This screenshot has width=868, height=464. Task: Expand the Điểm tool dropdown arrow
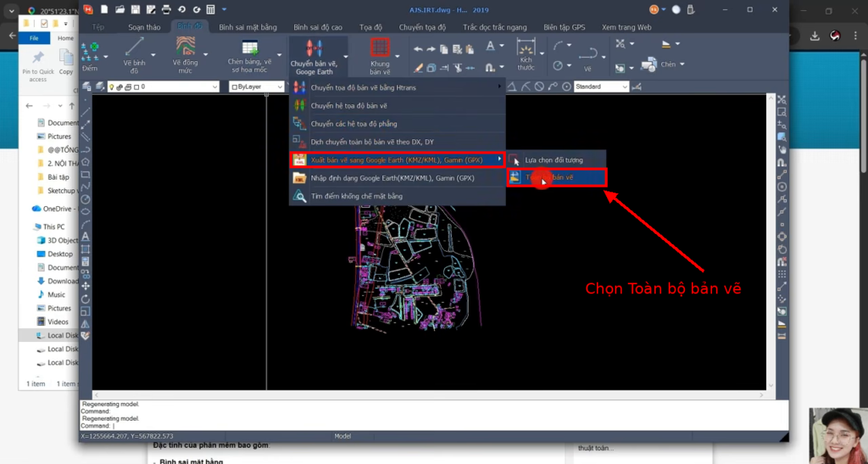pyautogui.click(x=106, y=57)
